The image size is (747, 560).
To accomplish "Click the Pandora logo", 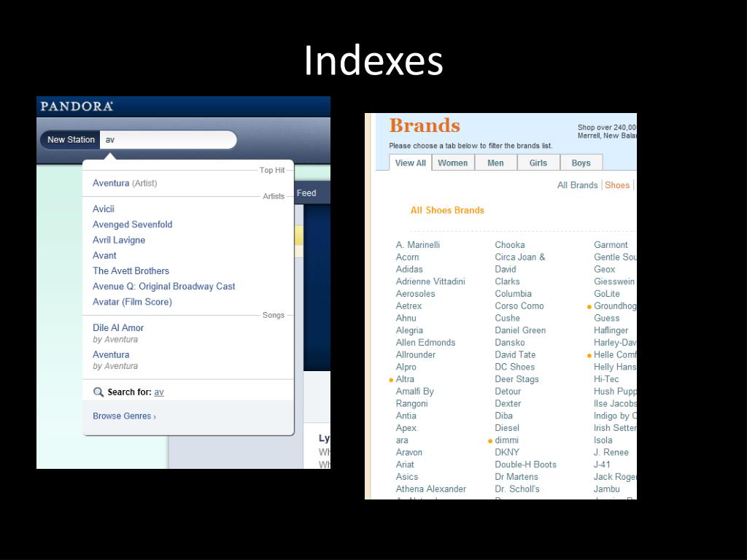I will click(x=77, y=106).
